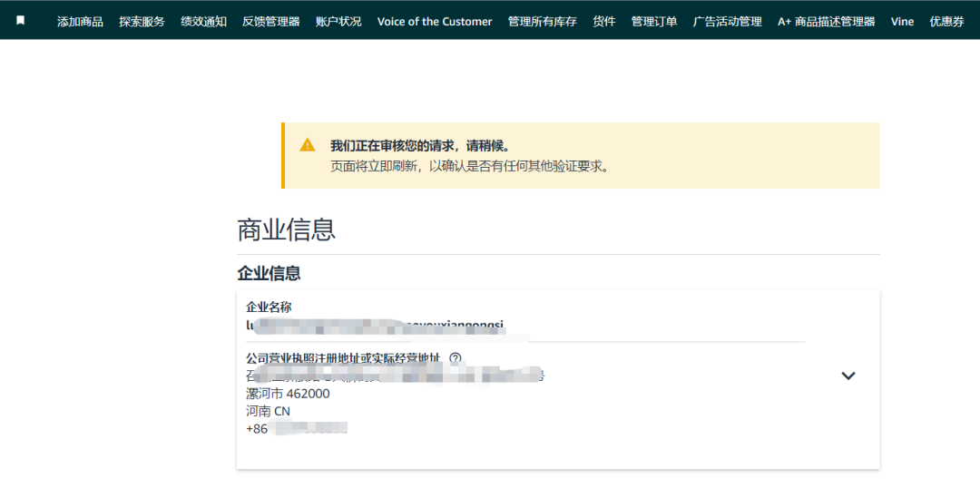Go to 广告活动管理

click(x=728, y=22)
